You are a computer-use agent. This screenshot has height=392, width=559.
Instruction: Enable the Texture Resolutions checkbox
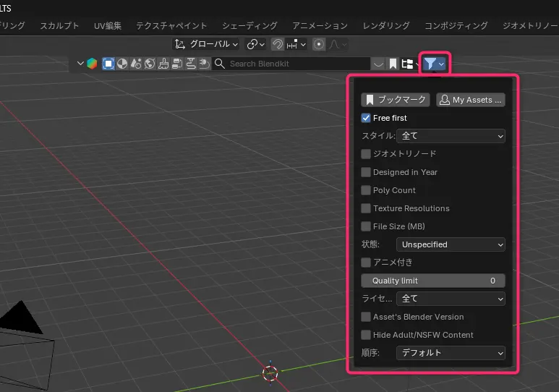(x=366, y=208)
